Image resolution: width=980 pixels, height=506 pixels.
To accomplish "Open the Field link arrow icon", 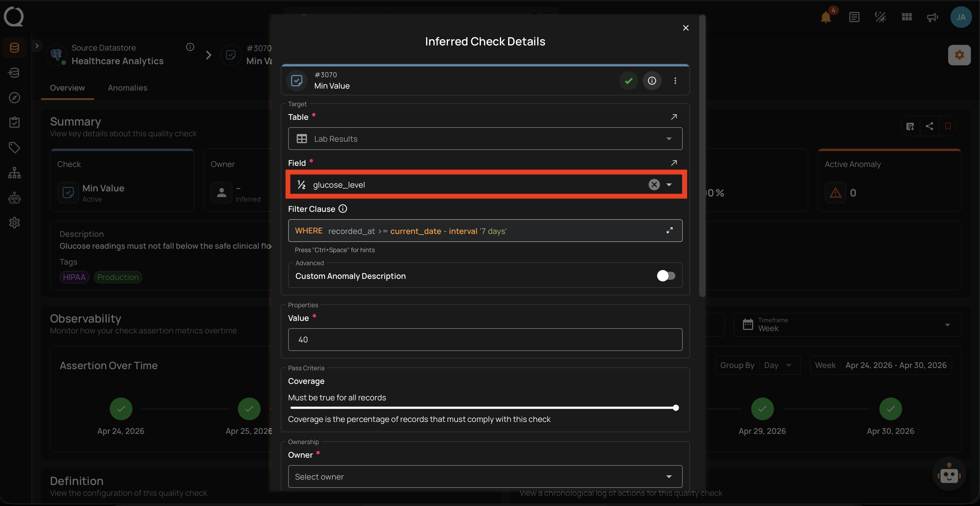I will click(674, 163).
